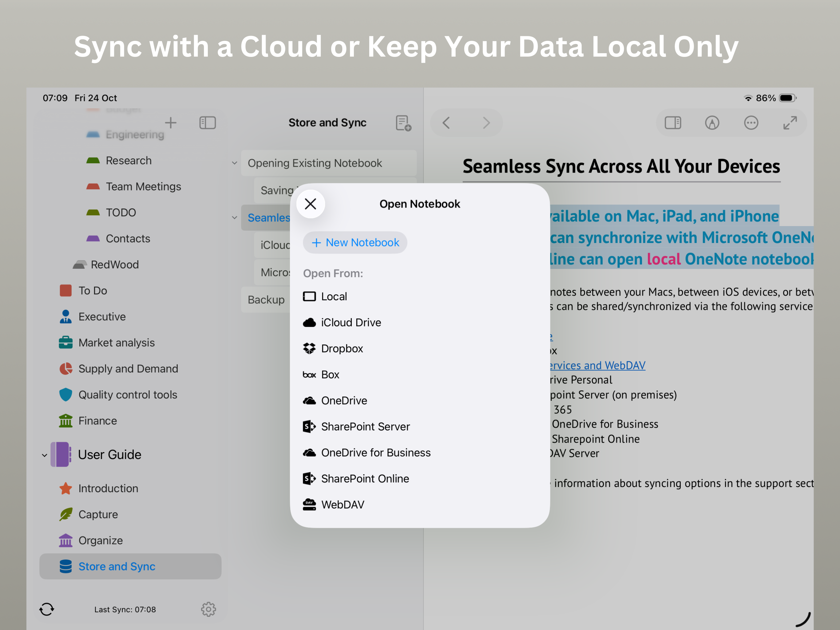Image resolution: width=840 pixels, height=630 pixels.
Task: Enter fullscreen with the expand arrows icon
Action: point(790,123)
